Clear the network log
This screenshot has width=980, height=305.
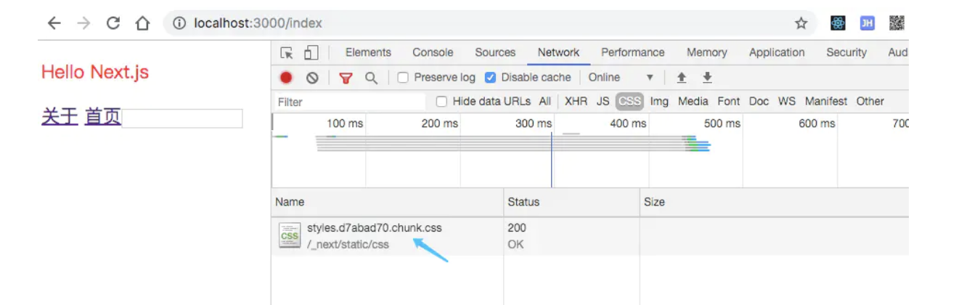[312, 78]
